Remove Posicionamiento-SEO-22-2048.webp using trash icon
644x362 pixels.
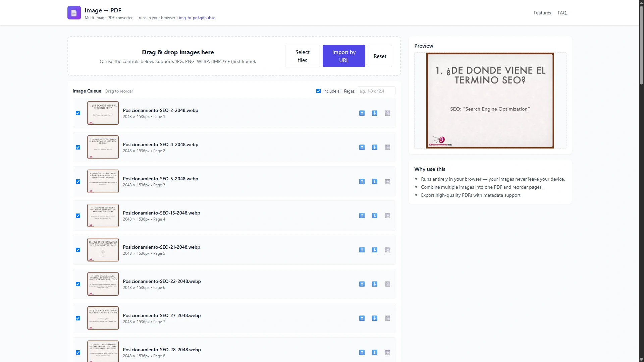click(x=387, y=284)
